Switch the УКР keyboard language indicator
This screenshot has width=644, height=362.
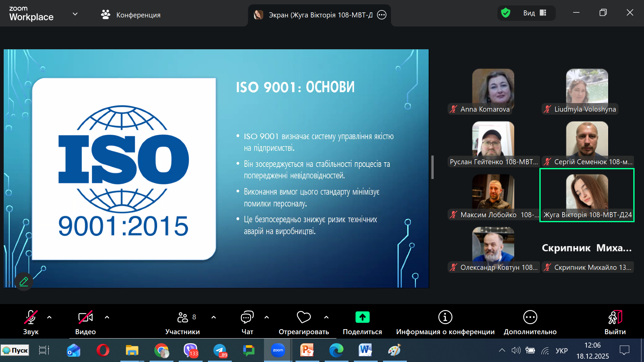[x=561, y=351]
